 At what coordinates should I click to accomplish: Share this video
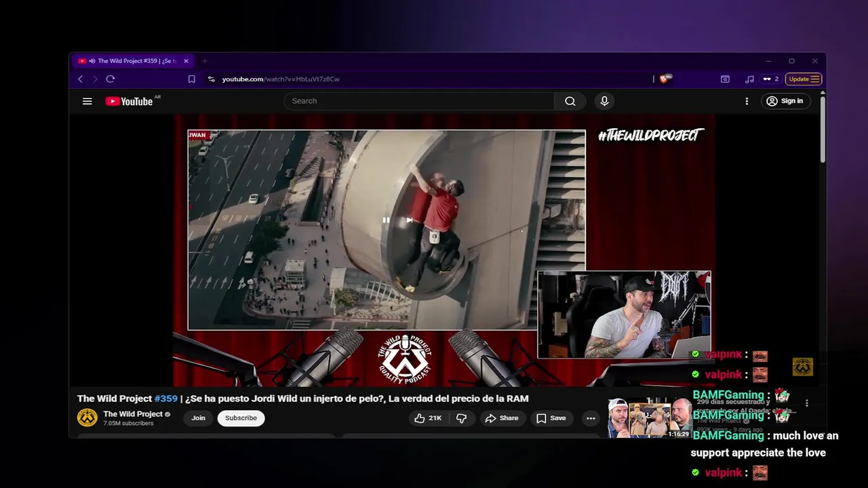[x=502, y=418]
